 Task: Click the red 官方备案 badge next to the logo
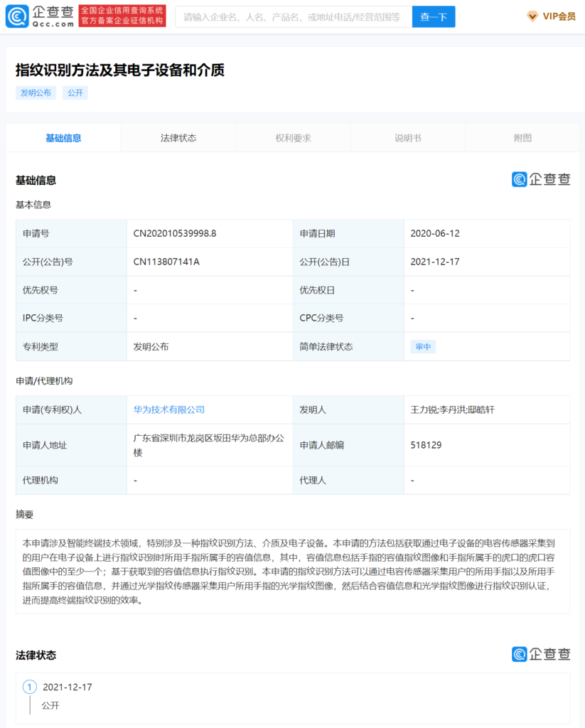pos(122,16)
